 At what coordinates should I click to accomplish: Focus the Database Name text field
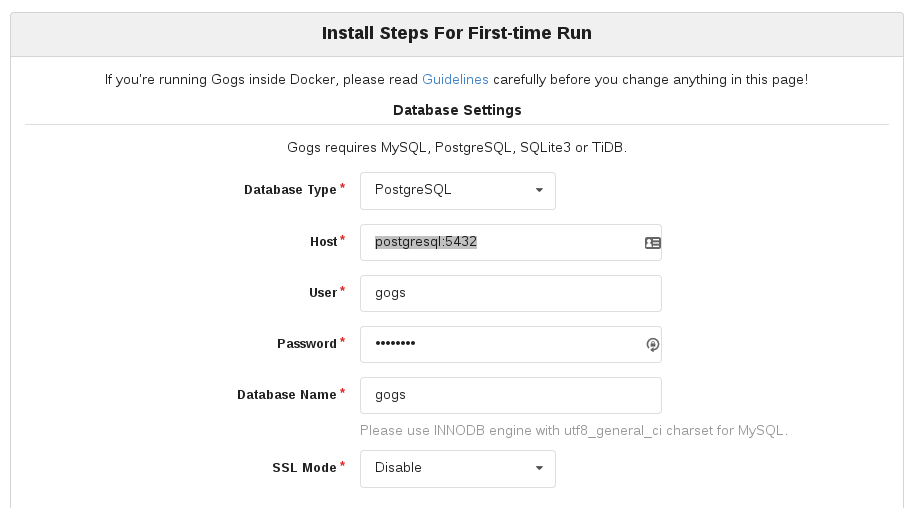[x=510, y=395]
